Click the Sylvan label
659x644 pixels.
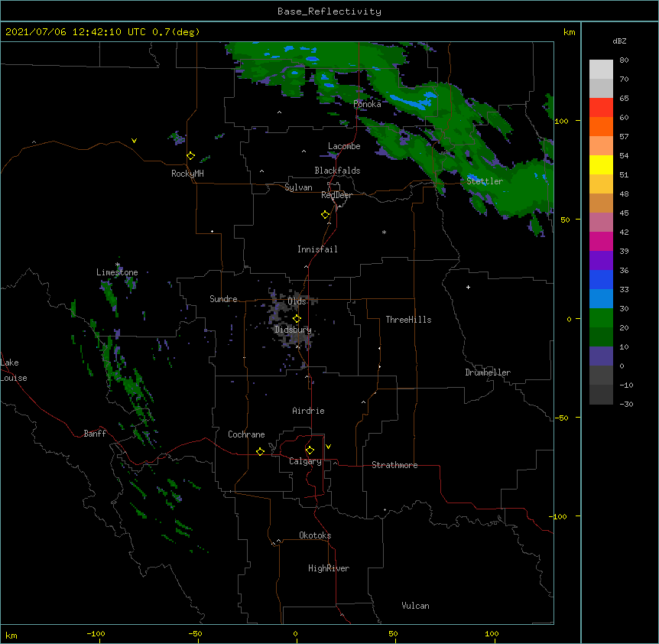[x=298, y=187]
